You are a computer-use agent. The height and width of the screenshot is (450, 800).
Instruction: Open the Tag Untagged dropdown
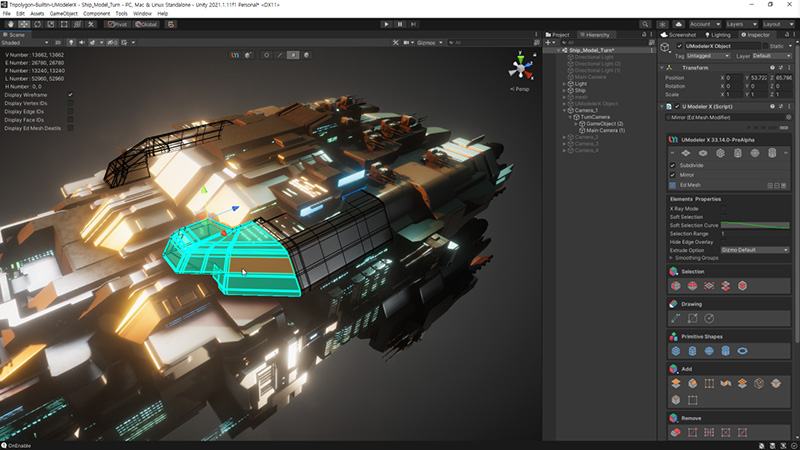pos(708,56)
